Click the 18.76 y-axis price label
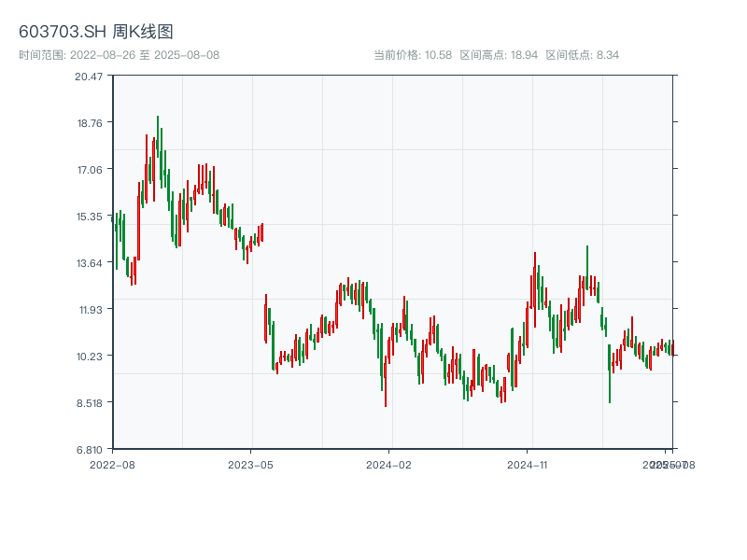 [x=90, y=122]
